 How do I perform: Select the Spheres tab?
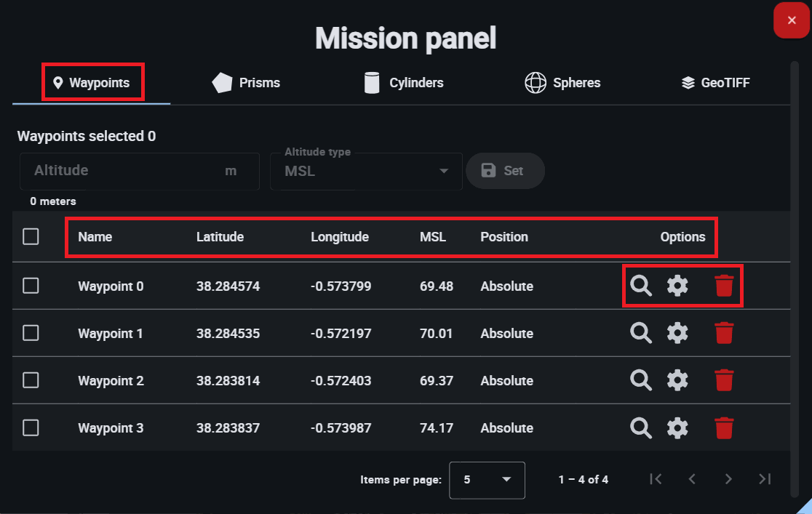(562, 83)
